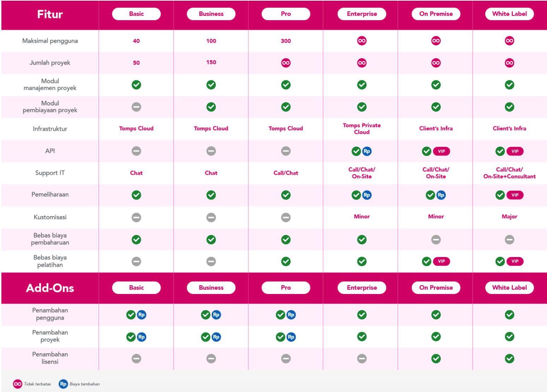Click green check for On Premise Penambahan lisensi
This screenshot has width=547, height=392.
[436, 359]
